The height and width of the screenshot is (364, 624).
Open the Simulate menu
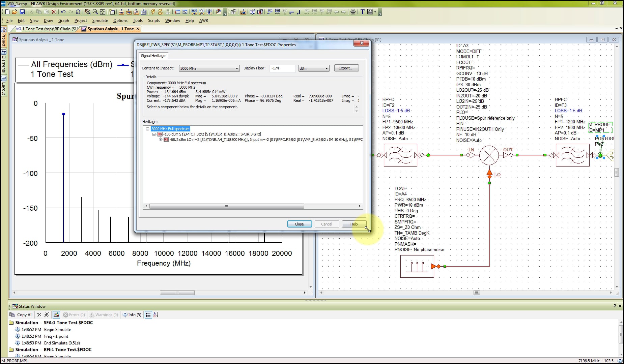[100, 21]
